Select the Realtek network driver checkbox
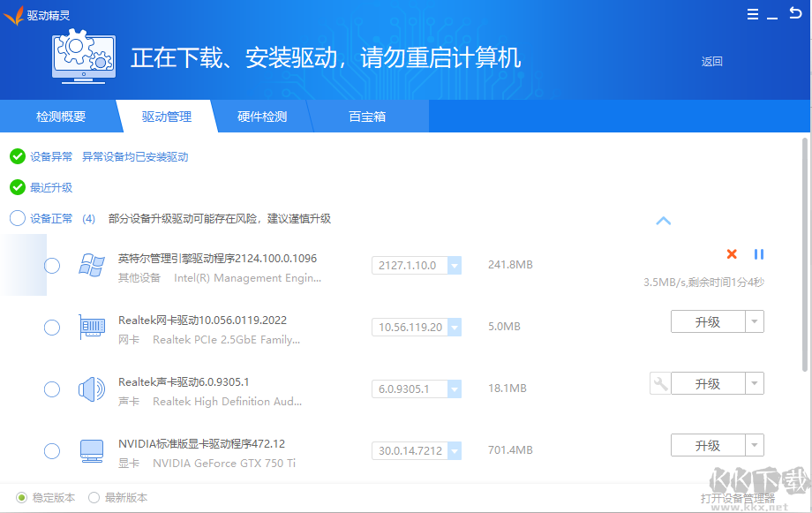812x513 pixels. coord(52,328)
